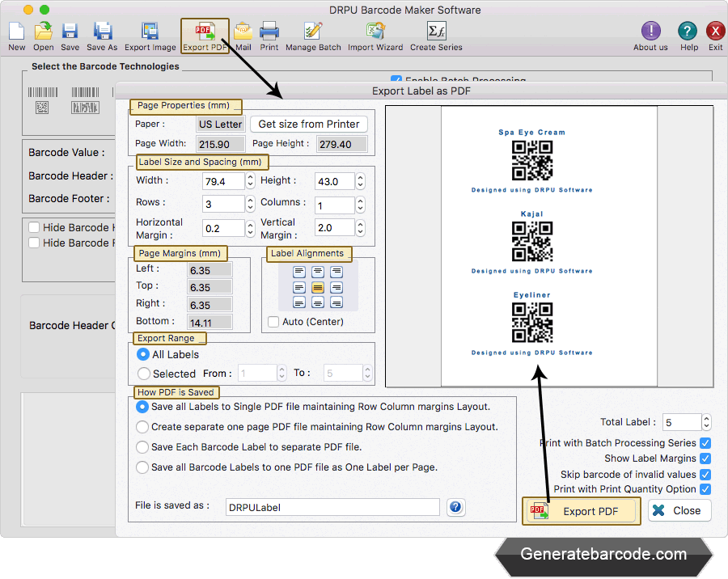Open a file with the Open icon

coord(43,32)
